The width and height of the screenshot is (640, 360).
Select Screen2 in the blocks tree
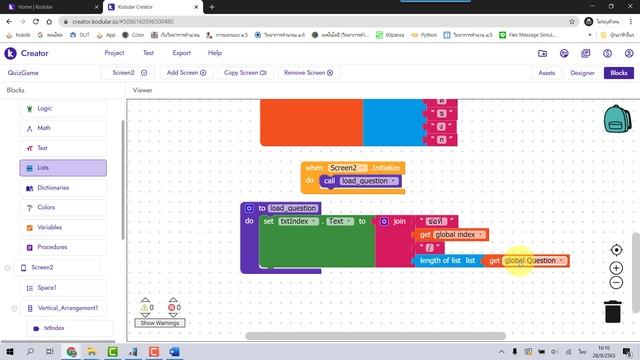[56, 267]
